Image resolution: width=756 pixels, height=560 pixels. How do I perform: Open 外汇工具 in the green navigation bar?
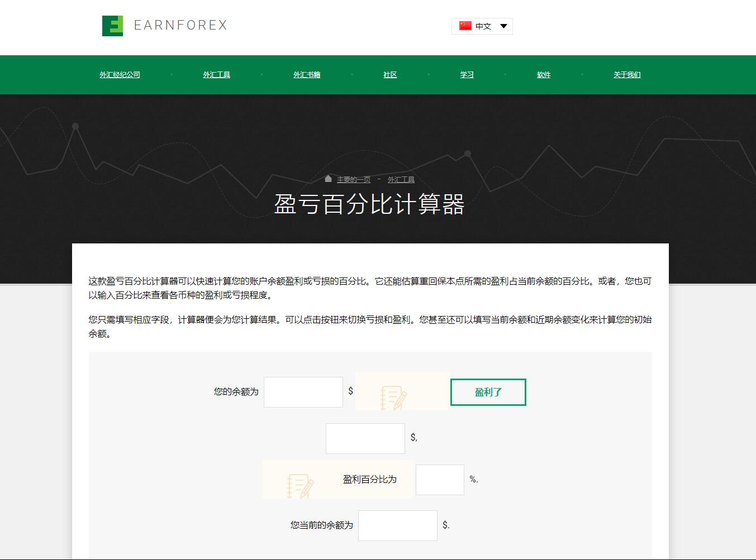[x=216, y=75]
